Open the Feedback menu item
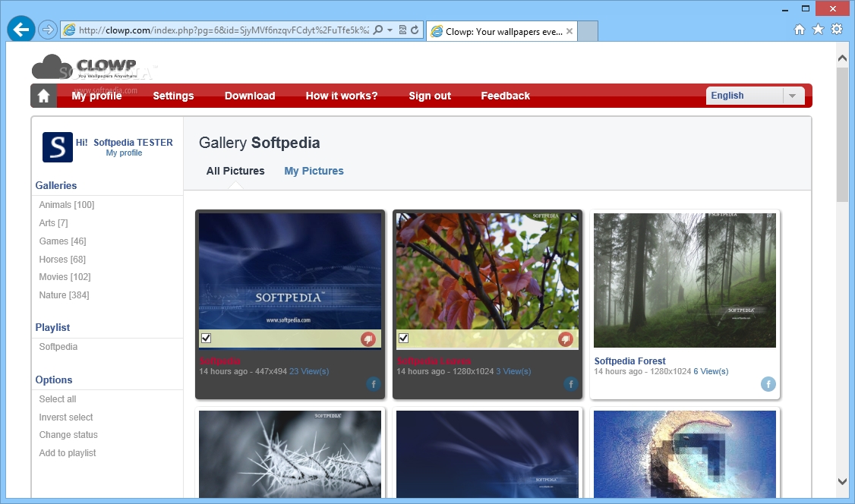This screenshot has height=504, width=855. tap(506, 96)
